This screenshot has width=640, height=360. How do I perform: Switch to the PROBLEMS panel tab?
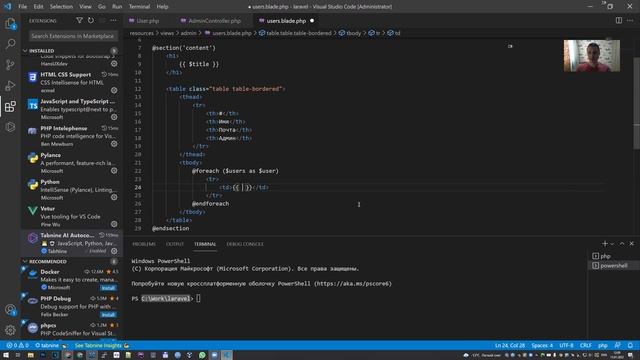pos(144,244)
